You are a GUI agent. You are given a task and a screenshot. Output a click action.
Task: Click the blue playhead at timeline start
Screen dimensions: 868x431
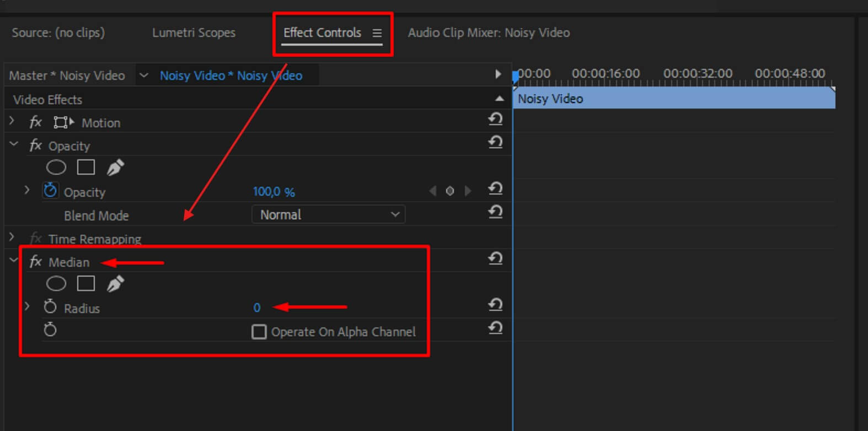pos(515,77)
